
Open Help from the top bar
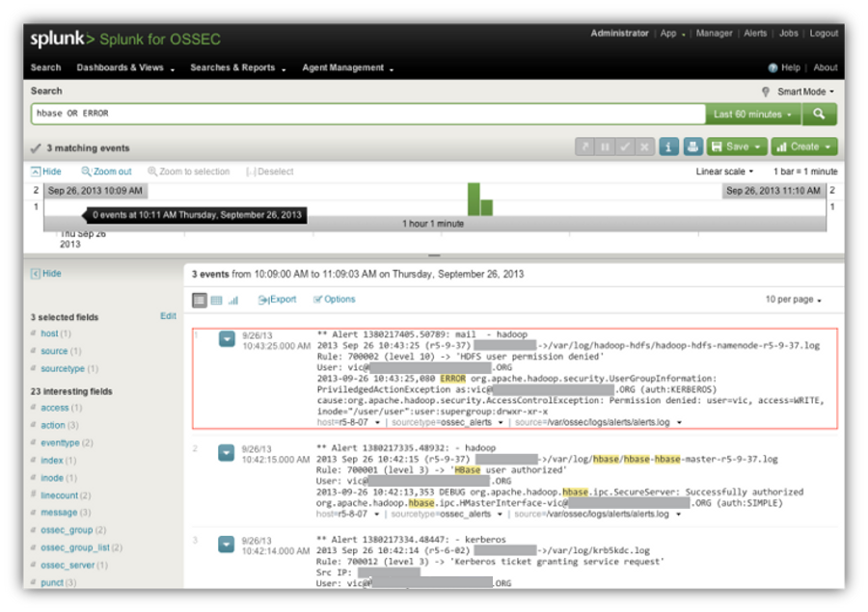tap(784, 67)
